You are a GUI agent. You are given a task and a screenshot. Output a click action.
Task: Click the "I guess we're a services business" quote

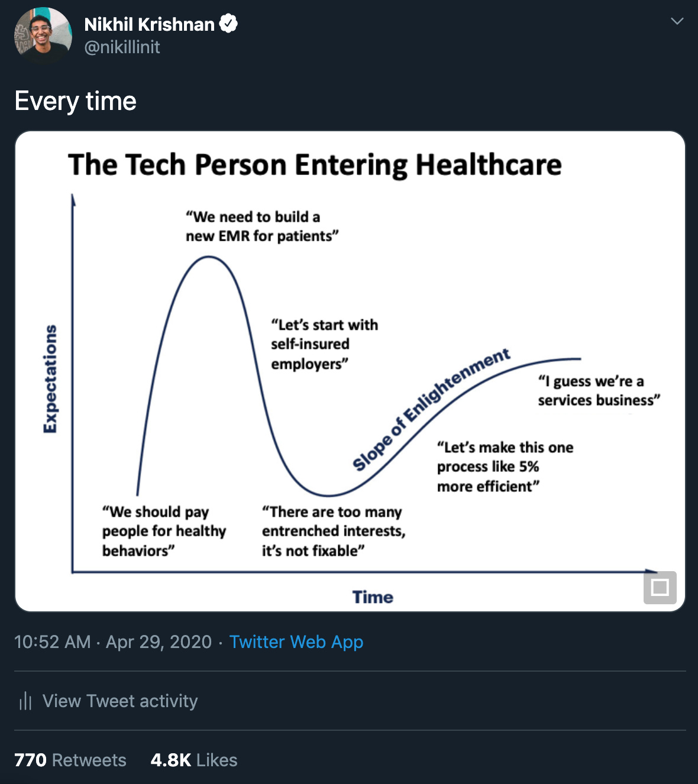pyautogui.click(x=599, y=391)
